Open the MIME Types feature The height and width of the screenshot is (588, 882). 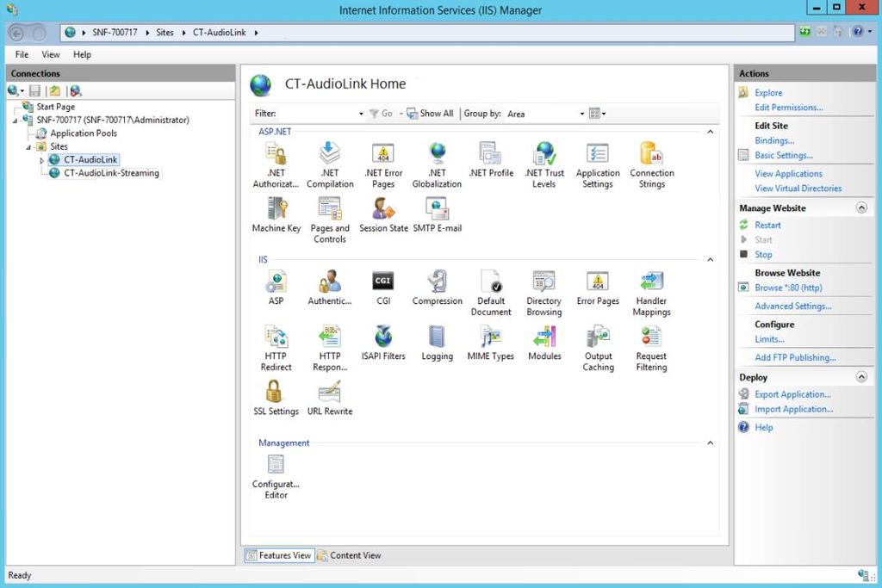(x=490, y=343)
